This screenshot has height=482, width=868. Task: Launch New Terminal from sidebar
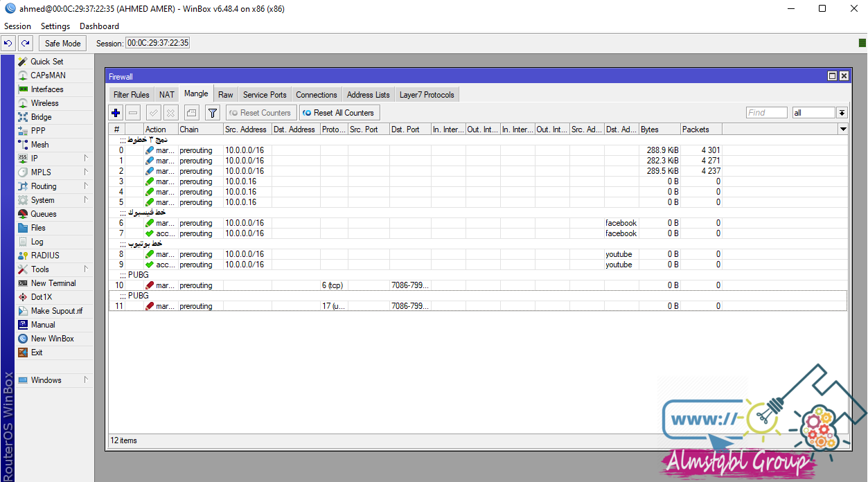tap(53, 283)
